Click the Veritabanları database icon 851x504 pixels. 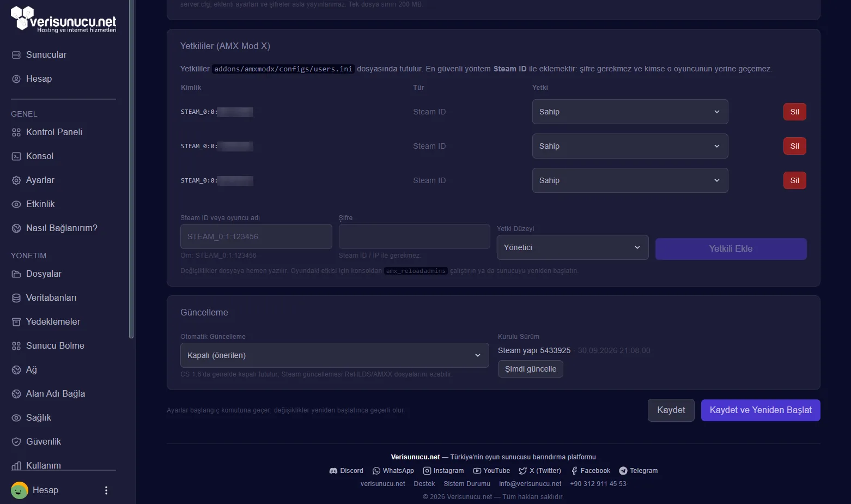(x=16, y=298)
